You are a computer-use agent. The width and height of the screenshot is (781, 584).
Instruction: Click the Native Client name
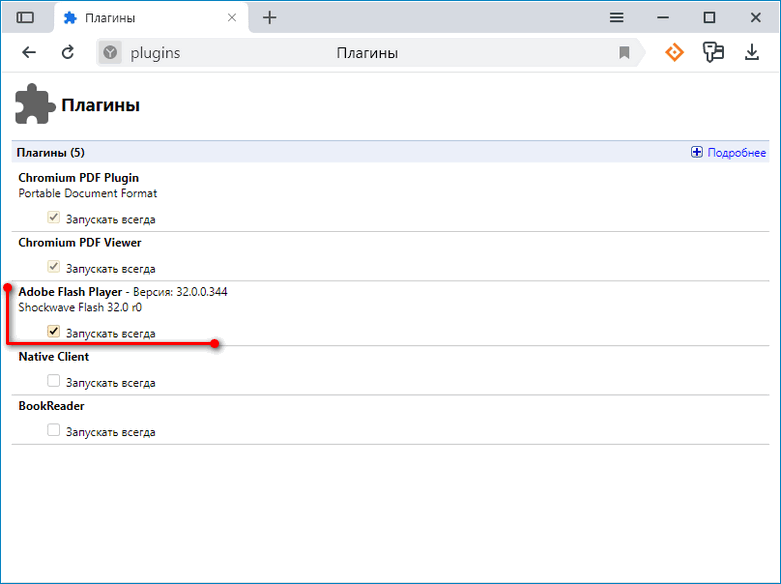point(54,357)
